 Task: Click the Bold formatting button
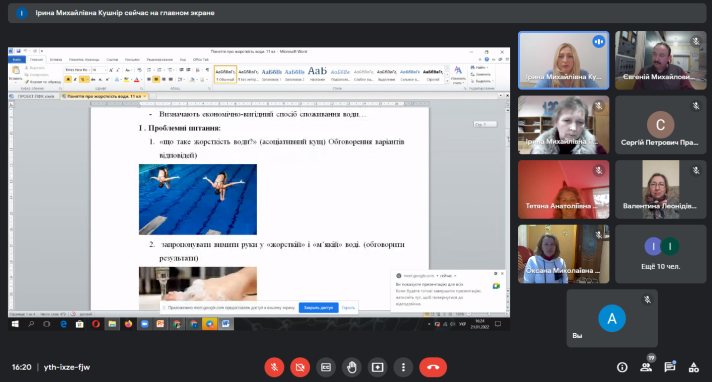[68, 79]
